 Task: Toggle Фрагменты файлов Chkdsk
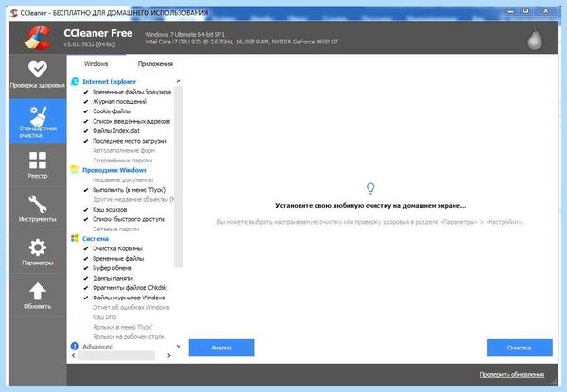pyautogui.click(x=86, y=287)
